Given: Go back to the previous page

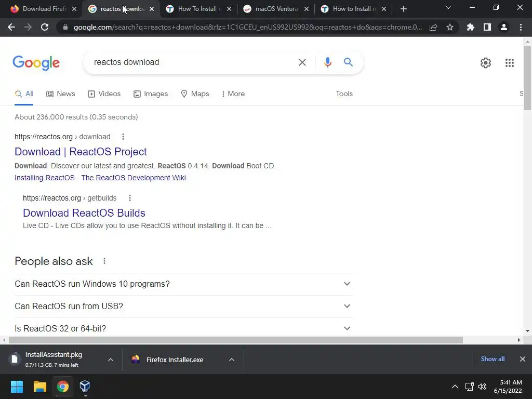Looking at the screenshot, I should click(x=11, y=27).
